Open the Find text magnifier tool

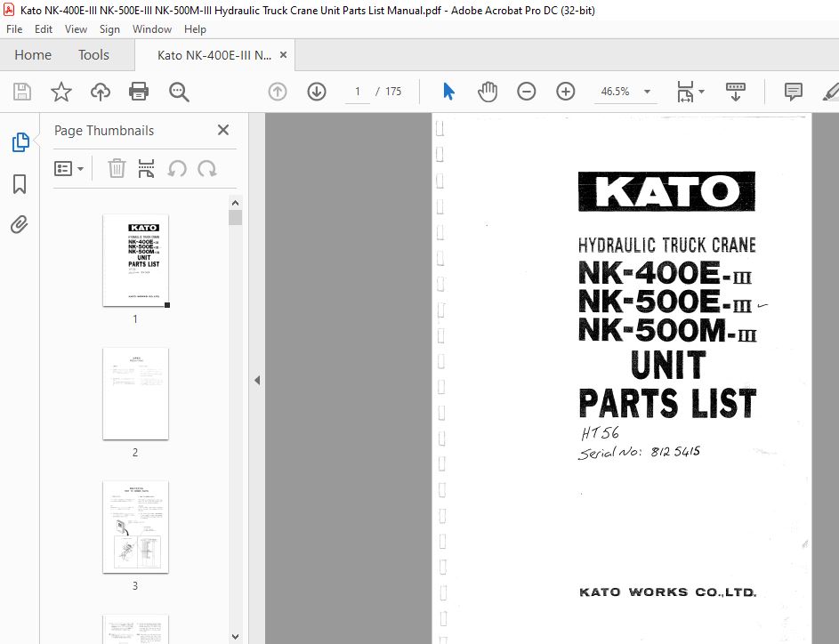pyautogui.click(x=179, y=92)
